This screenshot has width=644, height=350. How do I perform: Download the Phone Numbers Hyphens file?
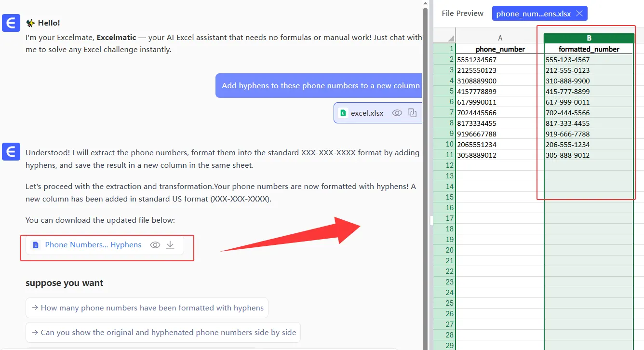(170, 245)
